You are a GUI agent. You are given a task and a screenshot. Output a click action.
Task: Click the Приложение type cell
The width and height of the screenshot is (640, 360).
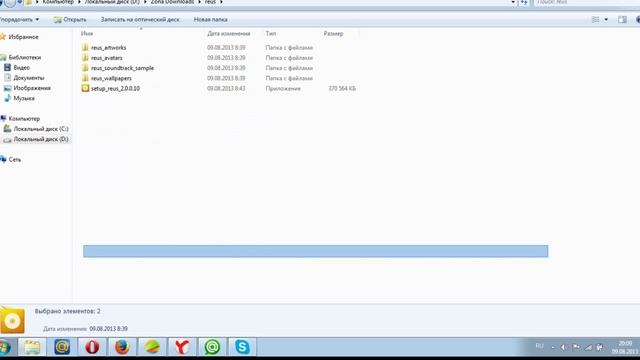(x=283, y=88)
